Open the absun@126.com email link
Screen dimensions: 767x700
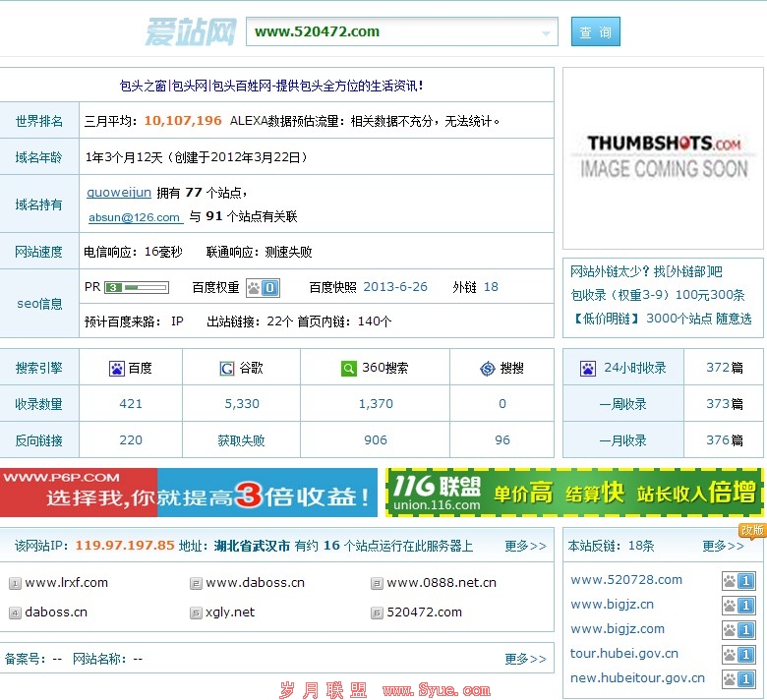click(x=135, y=217)
